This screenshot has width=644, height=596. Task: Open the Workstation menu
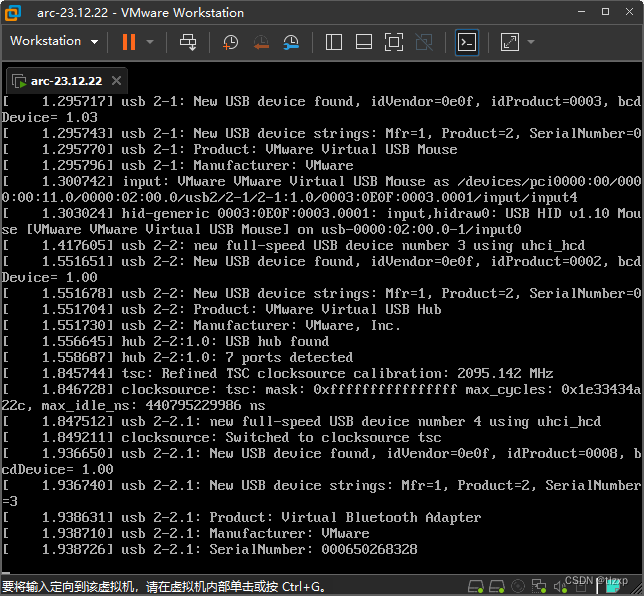click(x=54, y=41)
